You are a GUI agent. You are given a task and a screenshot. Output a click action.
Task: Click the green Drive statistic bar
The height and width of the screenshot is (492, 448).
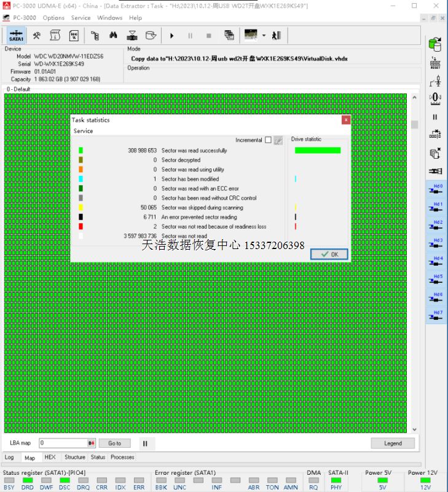point(317,150)
